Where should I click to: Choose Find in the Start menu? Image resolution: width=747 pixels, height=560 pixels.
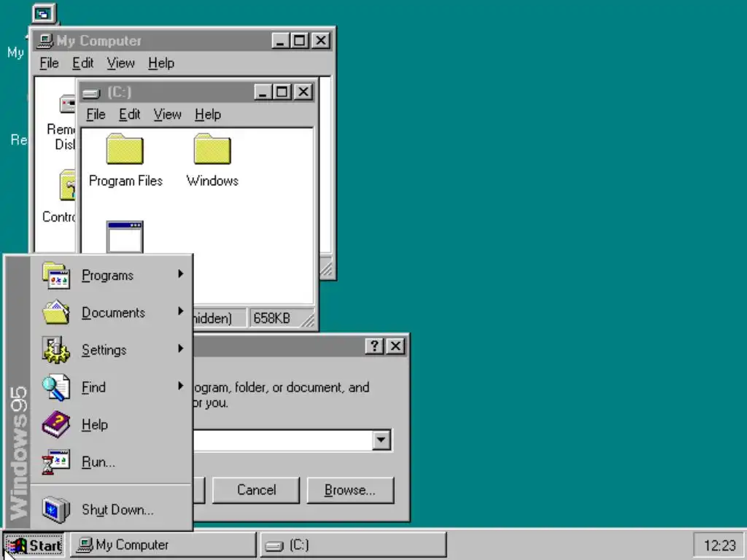pyautogui.click(x=112, y=387)
